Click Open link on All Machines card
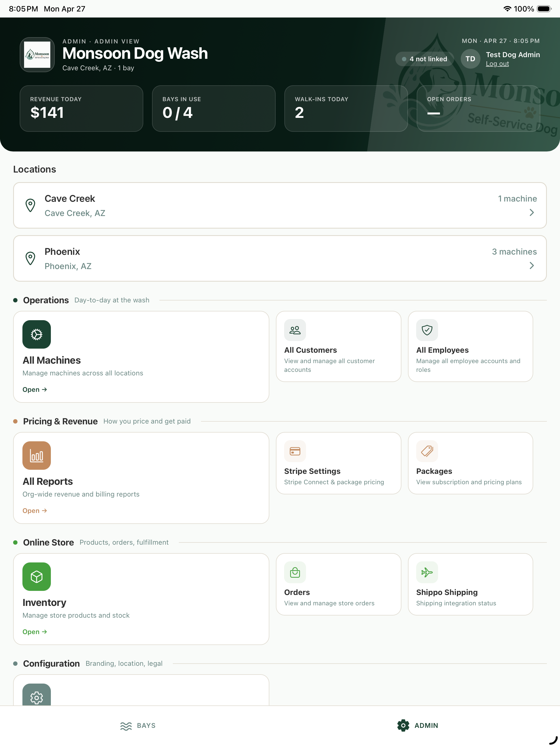This screenshot has height=747, width=560. pos(35,390)
